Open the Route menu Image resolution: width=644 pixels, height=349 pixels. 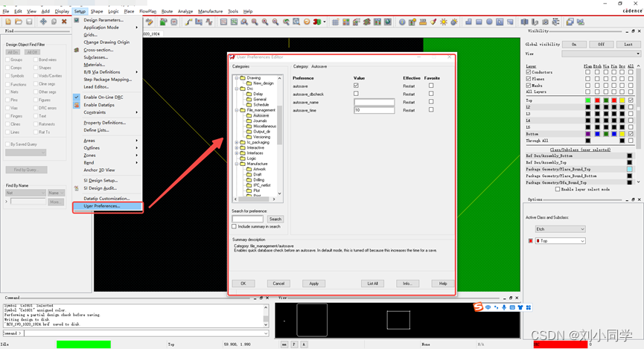click(x=167, y=11)
